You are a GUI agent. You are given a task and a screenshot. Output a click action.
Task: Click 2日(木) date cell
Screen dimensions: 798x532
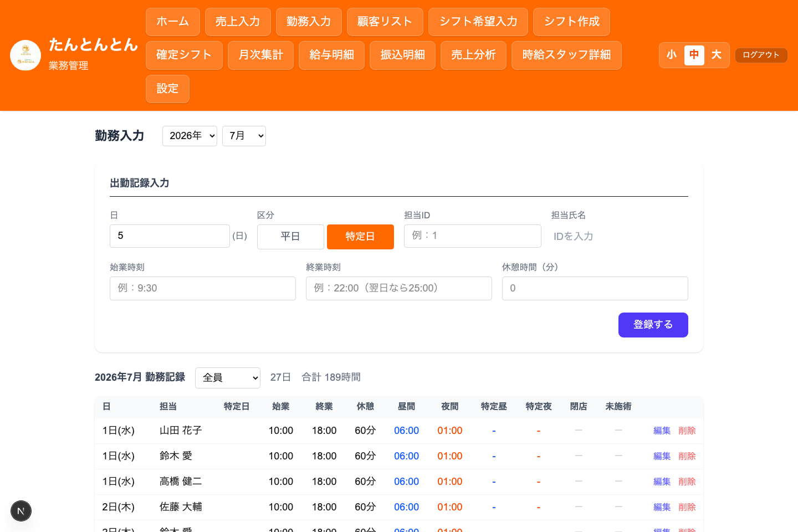pyautogui.click(x=119, y=507)
